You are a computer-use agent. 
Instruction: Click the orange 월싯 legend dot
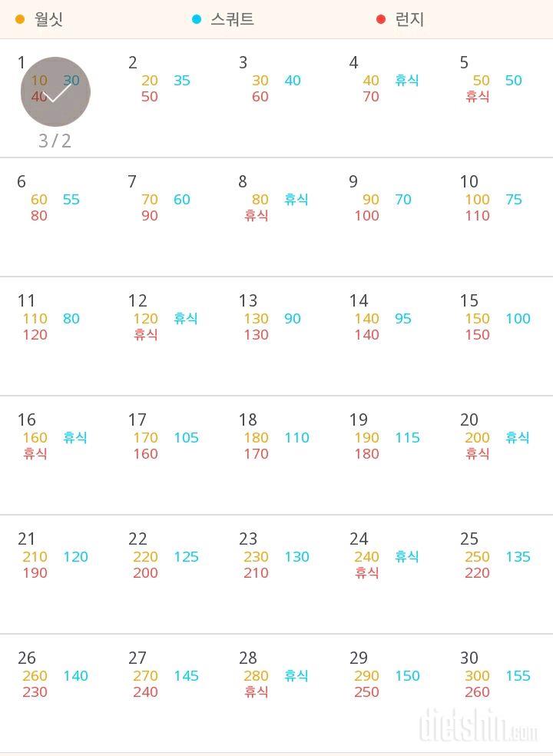pos(20,19)
